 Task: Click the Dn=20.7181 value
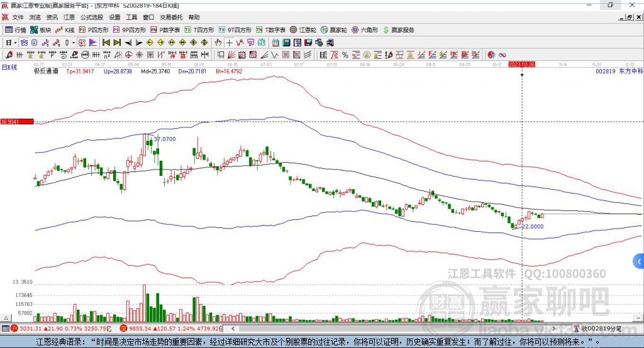(192, 71)
